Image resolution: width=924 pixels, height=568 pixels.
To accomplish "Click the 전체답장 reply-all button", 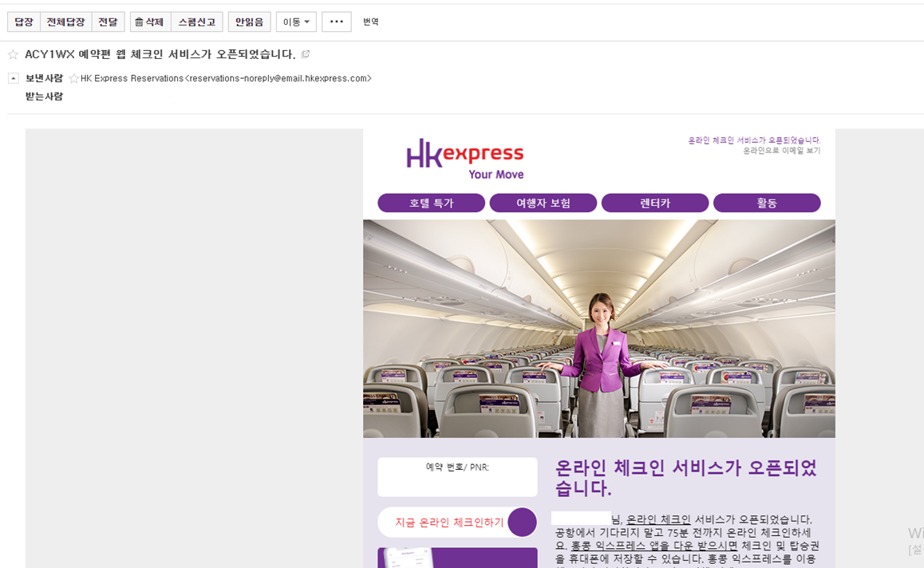I will (66, 22).
